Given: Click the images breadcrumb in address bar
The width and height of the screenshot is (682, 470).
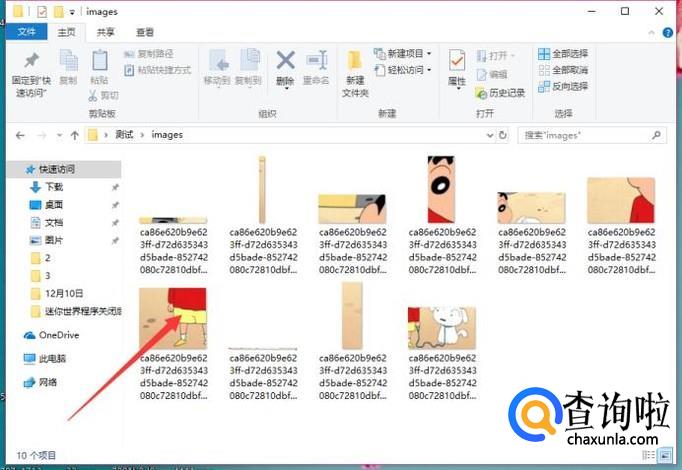Looking at the screenshot, I should click(x=167, y=135).
